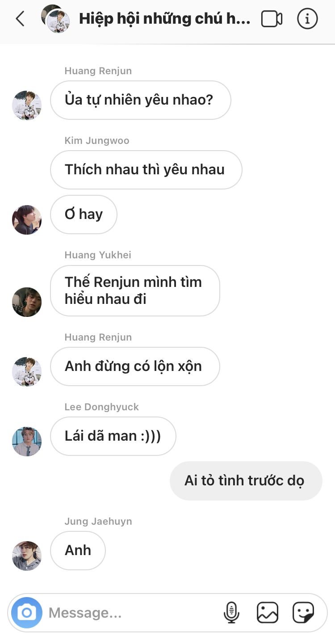Tap the group avatar in the header
This screenshot has height=644, width=335.
(56, 19)
